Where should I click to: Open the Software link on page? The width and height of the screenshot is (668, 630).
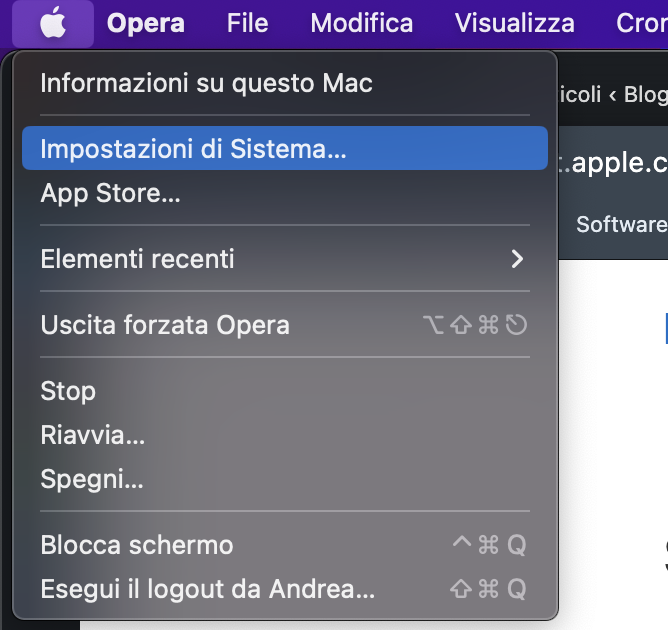[x=622, y=224]
